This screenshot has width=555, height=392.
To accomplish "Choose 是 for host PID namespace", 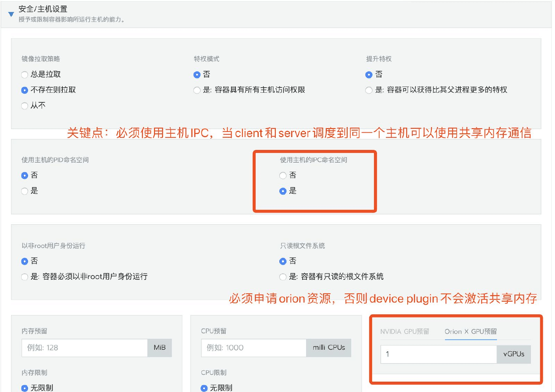I will (24, 191).
